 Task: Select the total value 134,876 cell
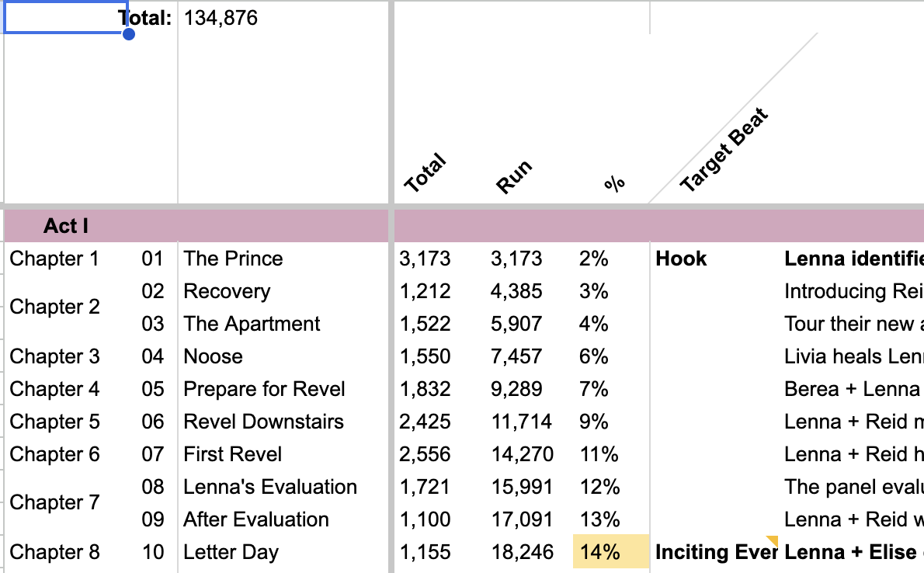pos(221,18)
